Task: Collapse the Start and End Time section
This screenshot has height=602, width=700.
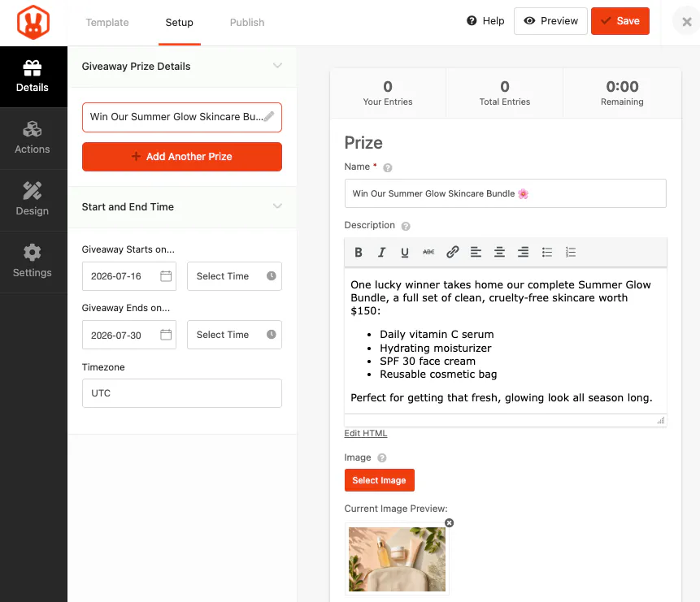Action: (277, 206)
